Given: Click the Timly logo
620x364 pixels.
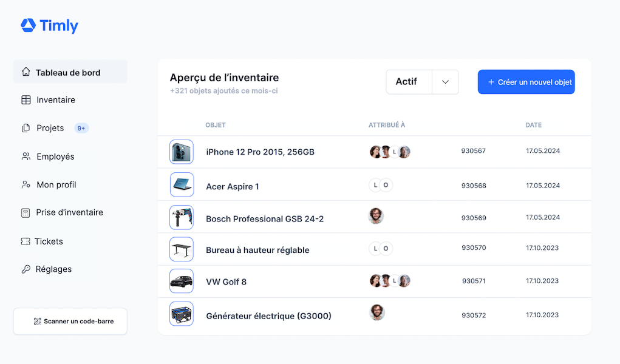Looking at the screenshot, I should 49,25.
